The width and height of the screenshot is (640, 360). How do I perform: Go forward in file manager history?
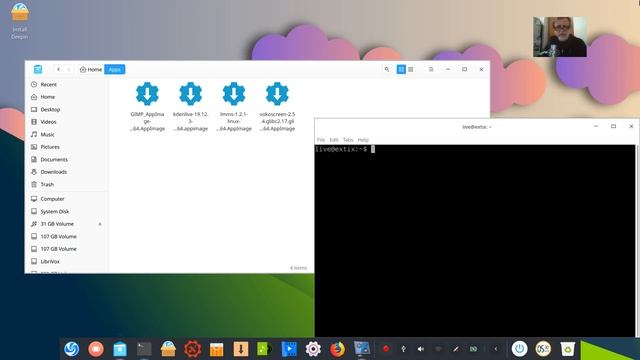[69, 69]
